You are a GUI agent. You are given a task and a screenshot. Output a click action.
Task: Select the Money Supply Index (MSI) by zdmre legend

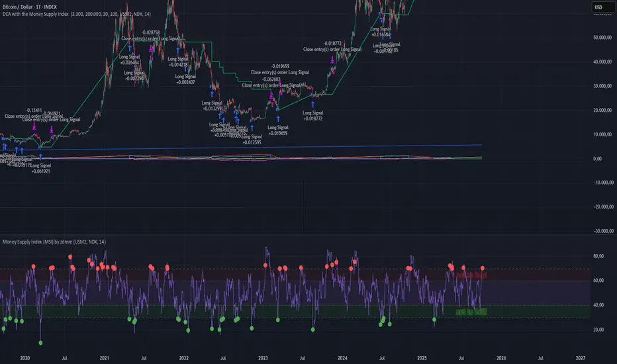(54, 242)
